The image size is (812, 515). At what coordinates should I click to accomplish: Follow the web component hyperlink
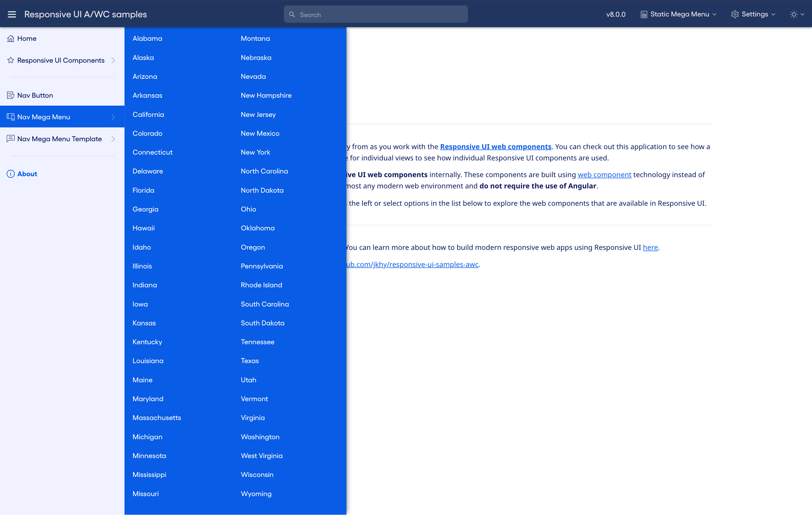point(604,174)
